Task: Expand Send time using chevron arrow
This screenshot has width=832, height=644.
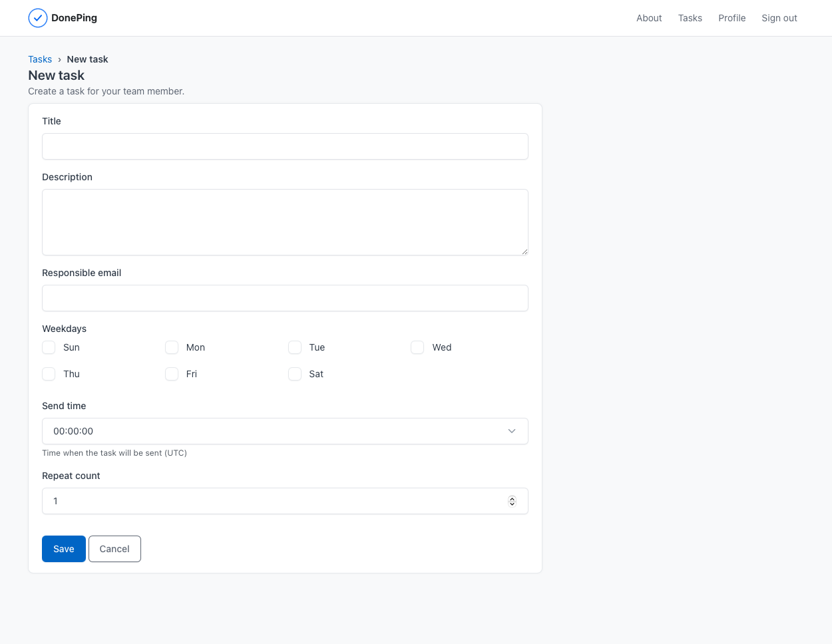Action: pyautogui.click(x=512, y=431)
